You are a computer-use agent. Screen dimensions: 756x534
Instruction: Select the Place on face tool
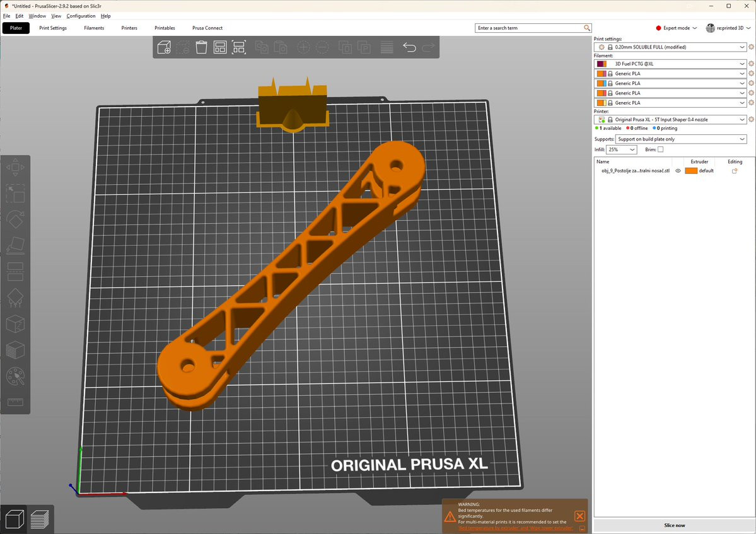[x=15, y=245]
